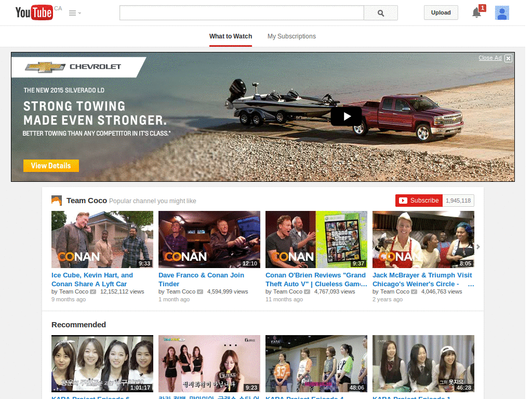Click Team Coco under Dave Franco video
The height and width of the screenshot is (399, 532).
(x=181, y=292)
